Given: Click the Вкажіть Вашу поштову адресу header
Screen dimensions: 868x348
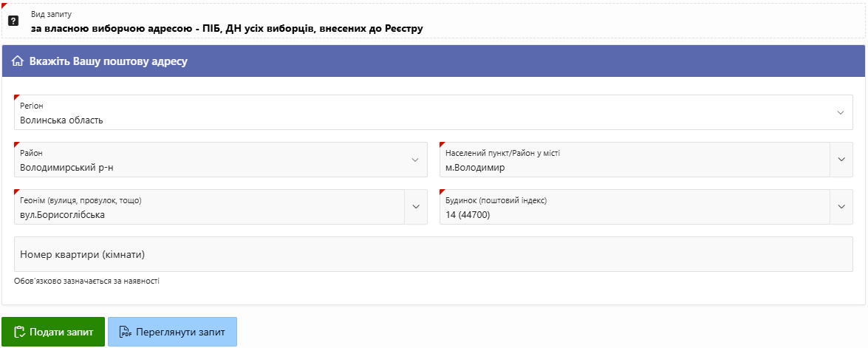Looking at the screenshot, I should point(108,61).
